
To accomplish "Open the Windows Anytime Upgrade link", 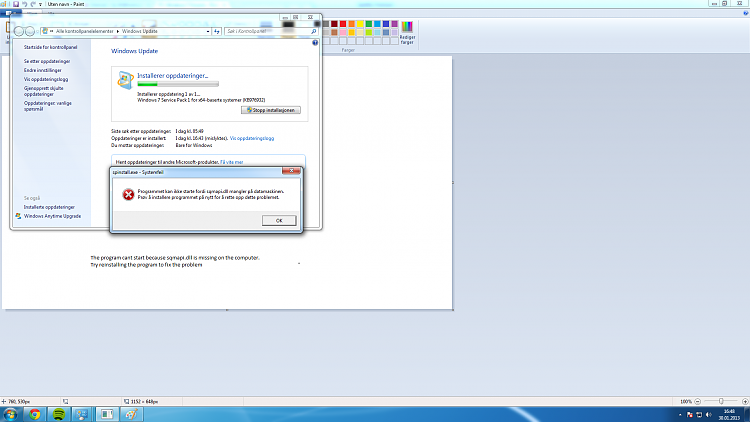I will 52,216.
